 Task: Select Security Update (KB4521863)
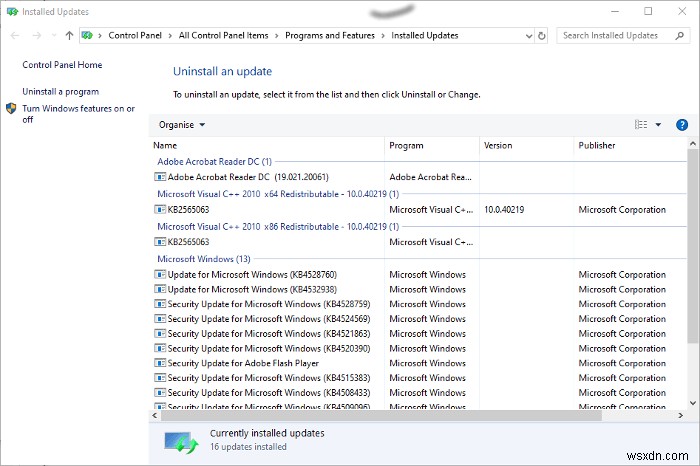[x=269, y=333]
